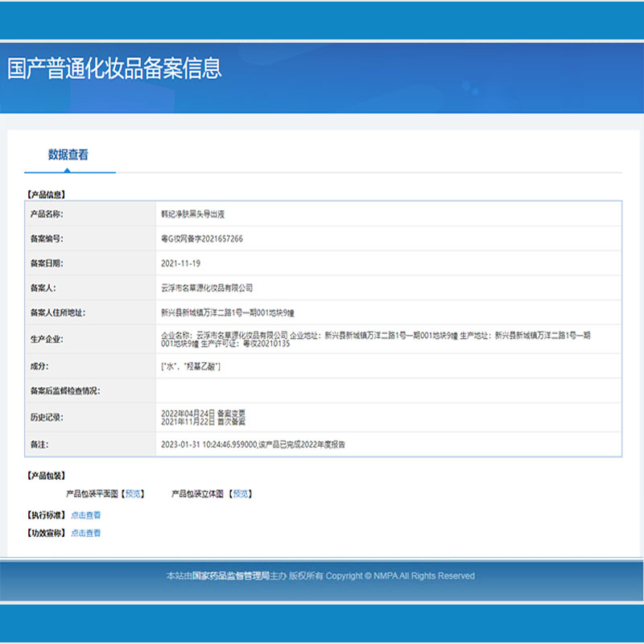
Task: Switch to the 数据查看 tab
Action: pyautogui.click(x=68, y=154)
